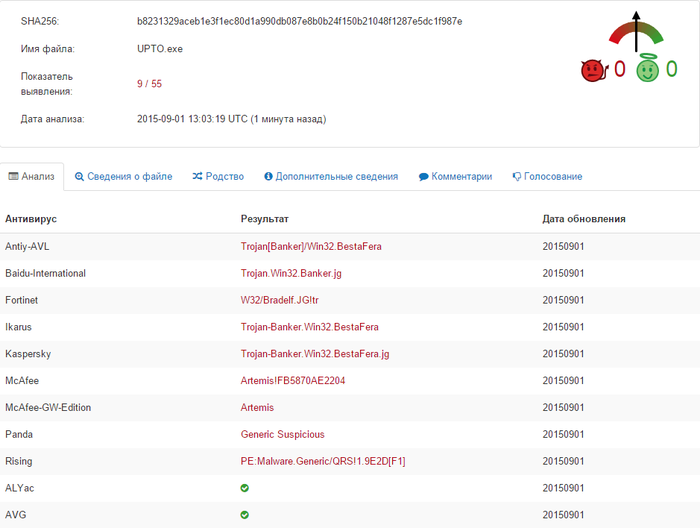This screenshot has width=700, height=528.
Task: Click result Trojan[Banker]/Win32.BestaFera
Action: (x=311, y=246)
